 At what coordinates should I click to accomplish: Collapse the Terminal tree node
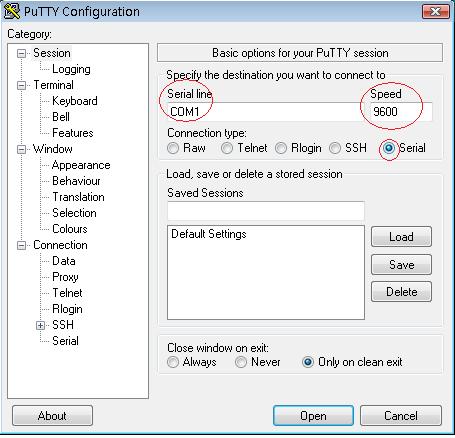pyautogui.click(x=21, y=85)
